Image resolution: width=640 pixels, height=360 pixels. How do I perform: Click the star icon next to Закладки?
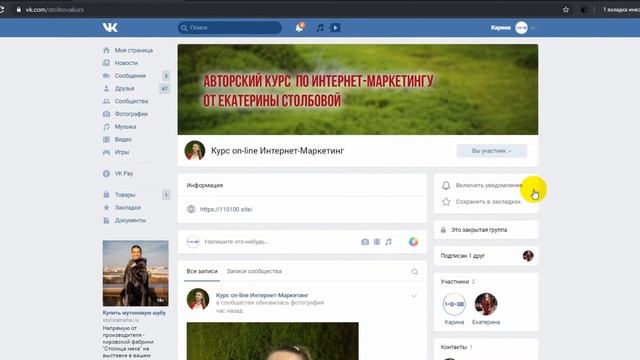[x=106, y=207]
